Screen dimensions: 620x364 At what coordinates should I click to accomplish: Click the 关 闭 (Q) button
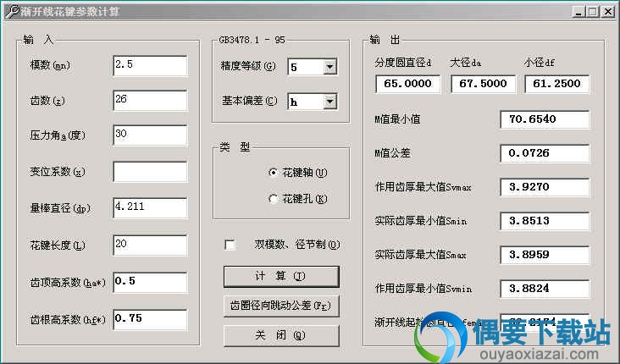(x=281, y=335)
